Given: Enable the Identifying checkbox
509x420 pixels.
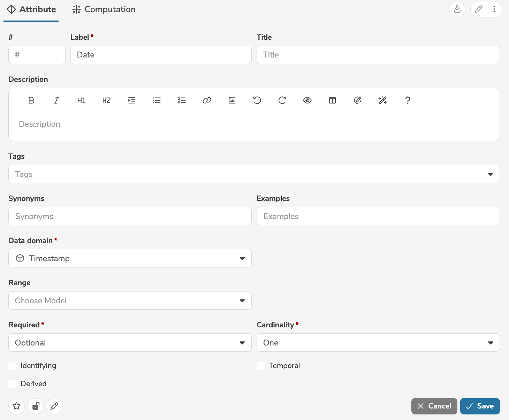Looking at the screenshot, I should coord(13,366).
